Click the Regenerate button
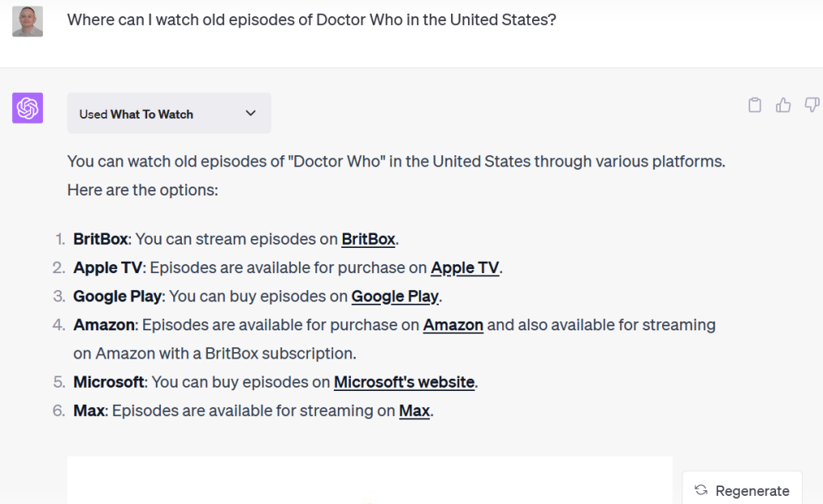This screenshot has height=504, width=823. click(742, 490)
